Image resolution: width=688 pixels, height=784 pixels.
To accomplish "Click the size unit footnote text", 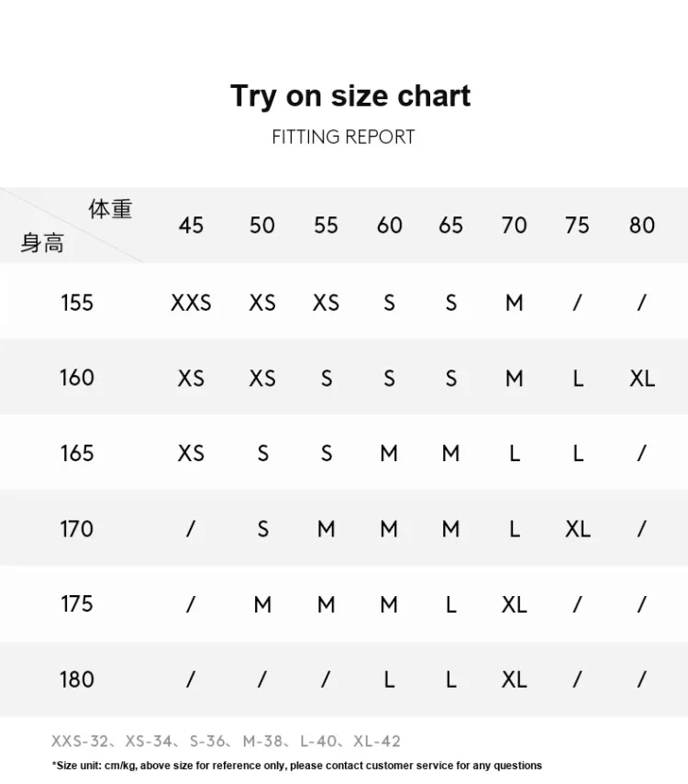I will coord(297,765).
